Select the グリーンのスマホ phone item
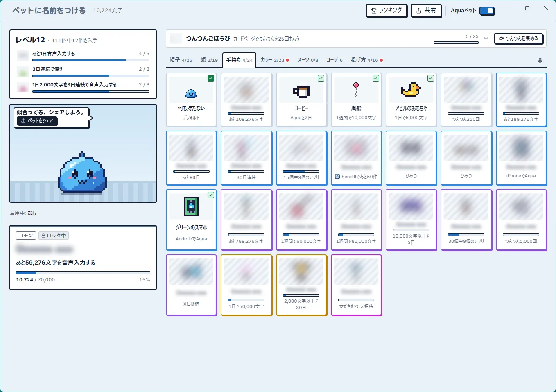This screenshot has width=556, height=392. tap(191, 220)
